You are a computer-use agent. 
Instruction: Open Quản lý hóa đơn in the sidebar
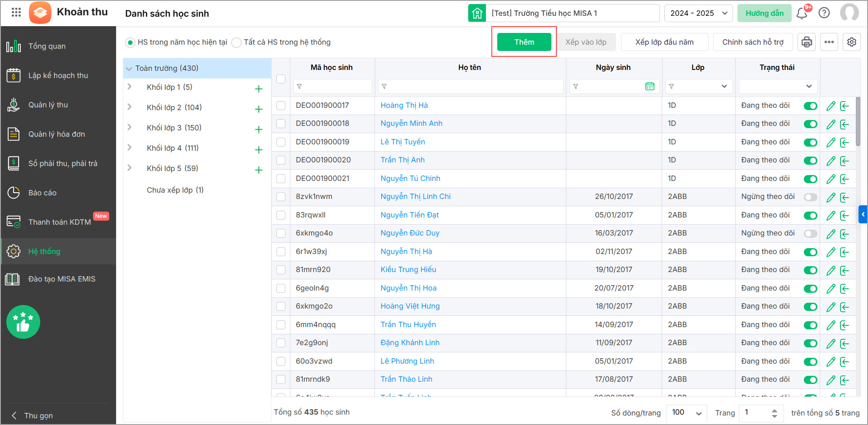click(58, 134)
